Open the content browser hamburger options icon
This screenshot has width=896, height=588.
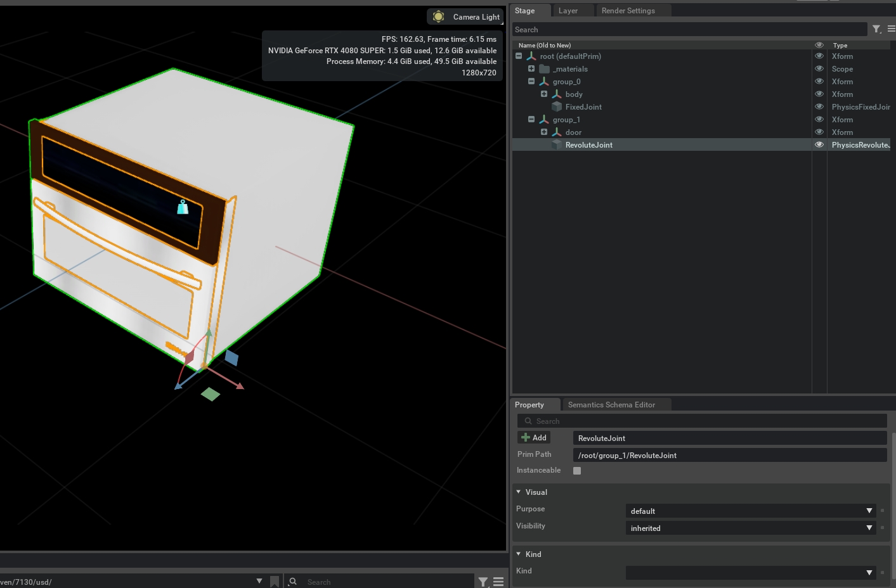click(x=498, y=581)
